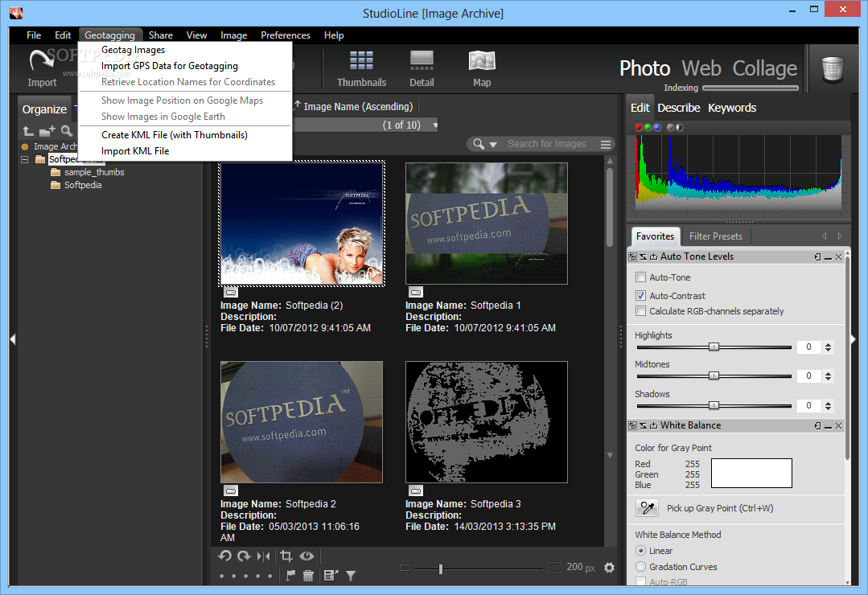Screen dimensions: 868x595
Task: Toggle the eye preview icon
Action: click(x=306, y=556)
